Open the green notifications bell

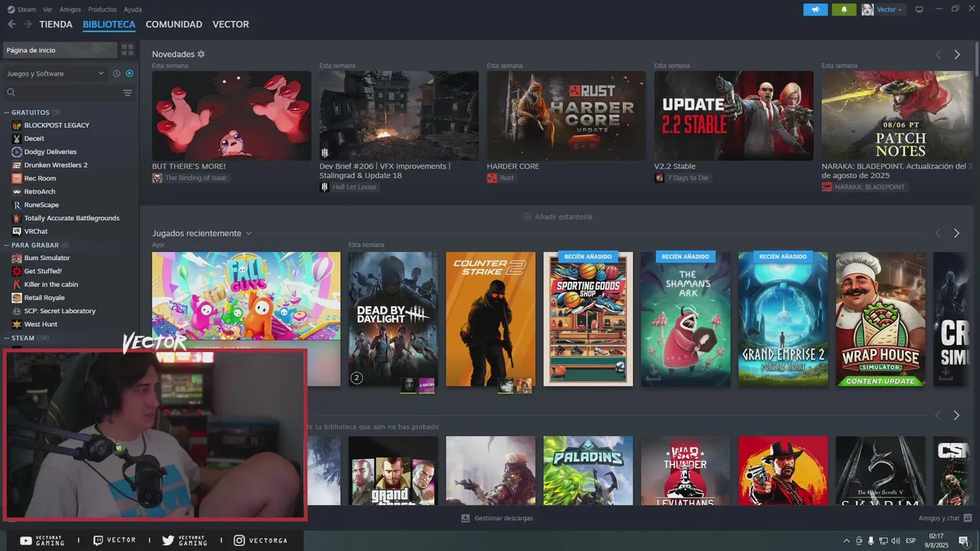pos(844,9)
